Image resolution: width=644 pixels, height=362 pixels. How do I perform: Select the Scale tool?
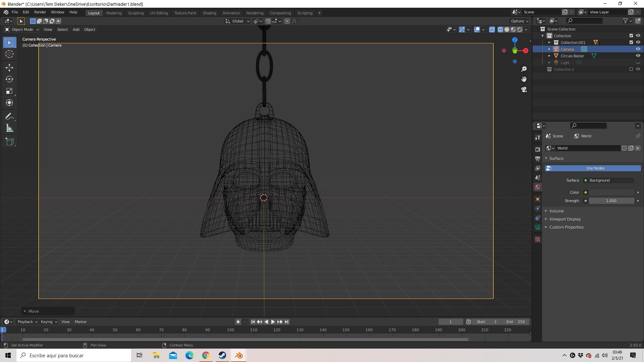pos(9,91)
